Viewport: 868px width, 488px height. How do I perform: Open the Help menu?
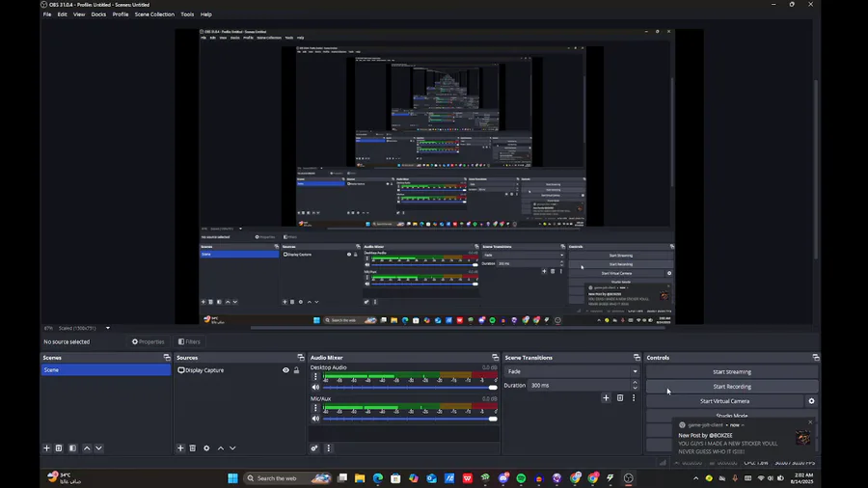coord(206,14)
